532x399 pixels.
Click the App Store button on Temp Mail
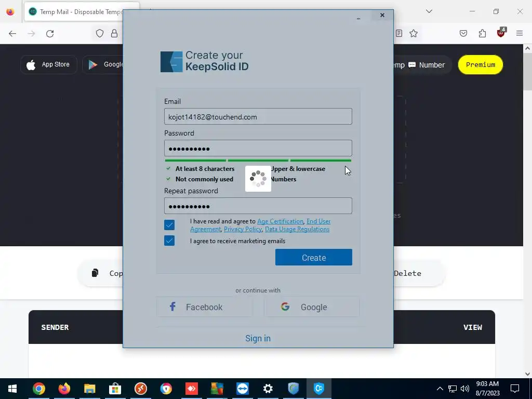[x=48, y=64]
